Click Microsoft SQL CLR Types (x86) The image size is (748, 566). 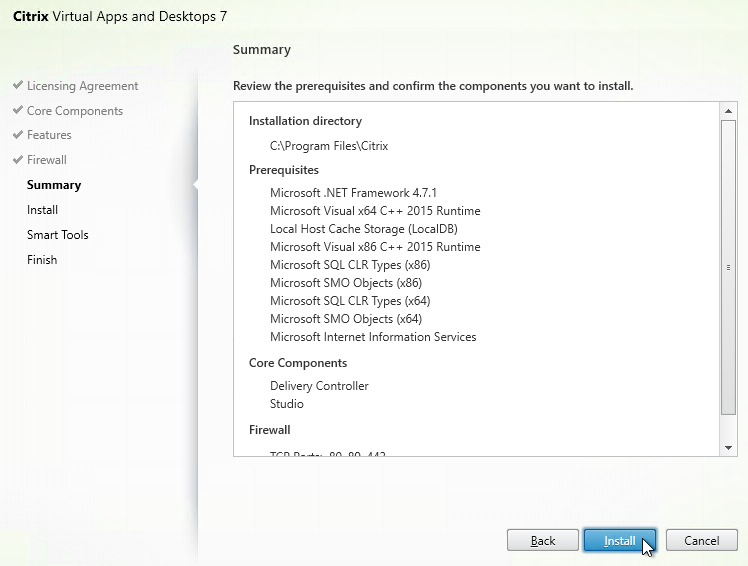[350, 265]
